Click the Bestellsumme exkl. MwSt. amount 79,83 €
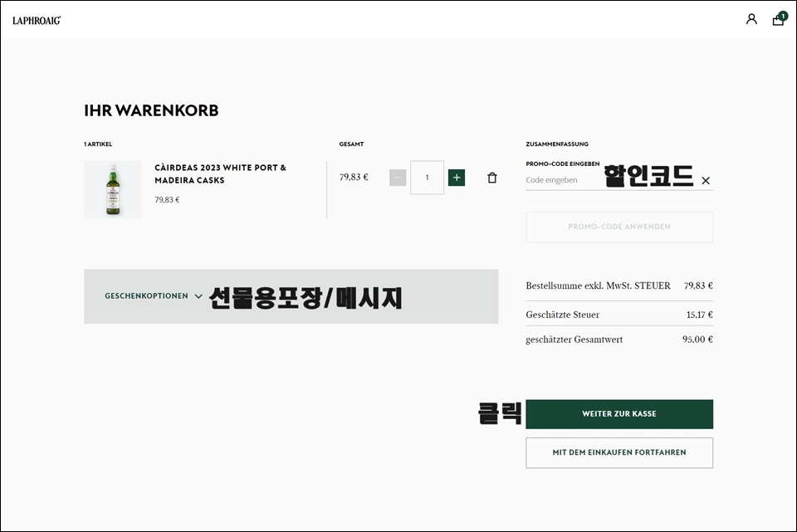Image resolution: width=797 pixels, height=532 pixels. pyautogui.click(x=698, y=286)
